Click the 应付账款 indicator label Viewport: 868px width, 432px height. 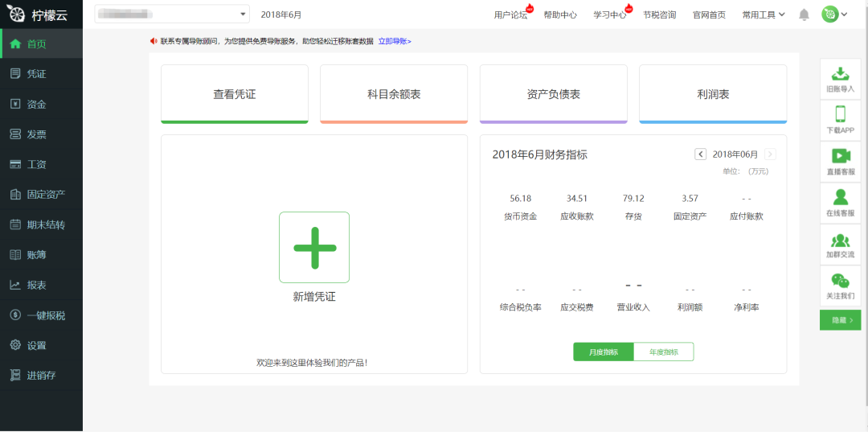click(746, 216)
